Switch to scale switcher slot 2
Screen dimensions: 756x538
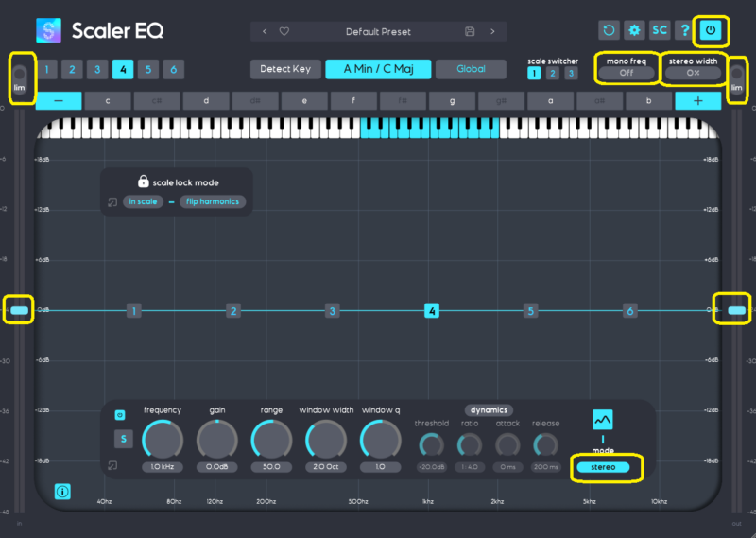553,73
